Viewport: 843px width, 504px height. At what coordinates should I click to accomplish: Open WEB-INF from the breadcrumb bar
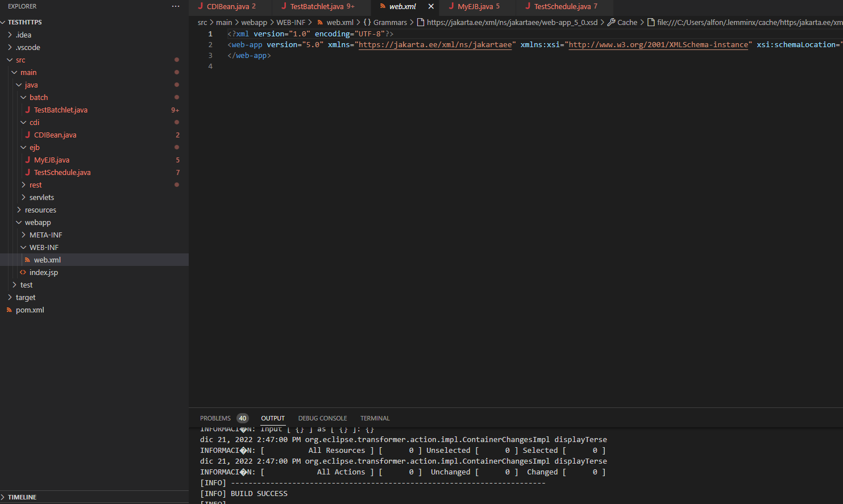(292, 22)
